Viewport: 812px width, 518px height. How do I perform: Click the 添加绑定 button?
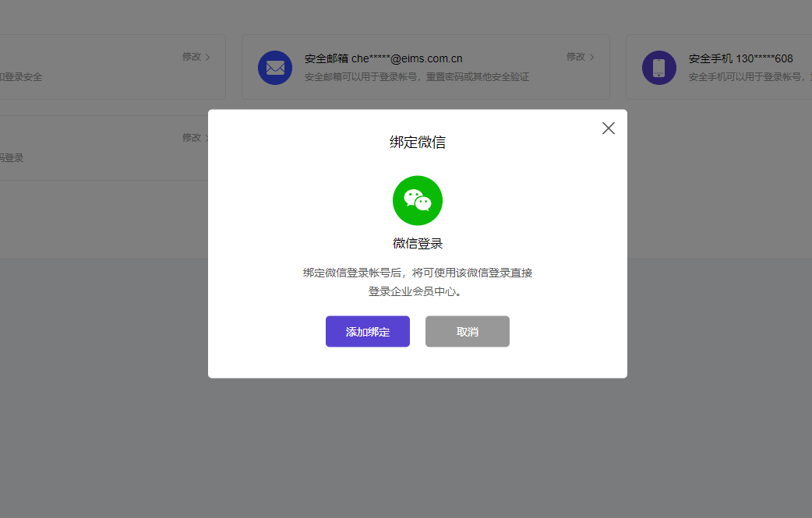click(368, 332)
